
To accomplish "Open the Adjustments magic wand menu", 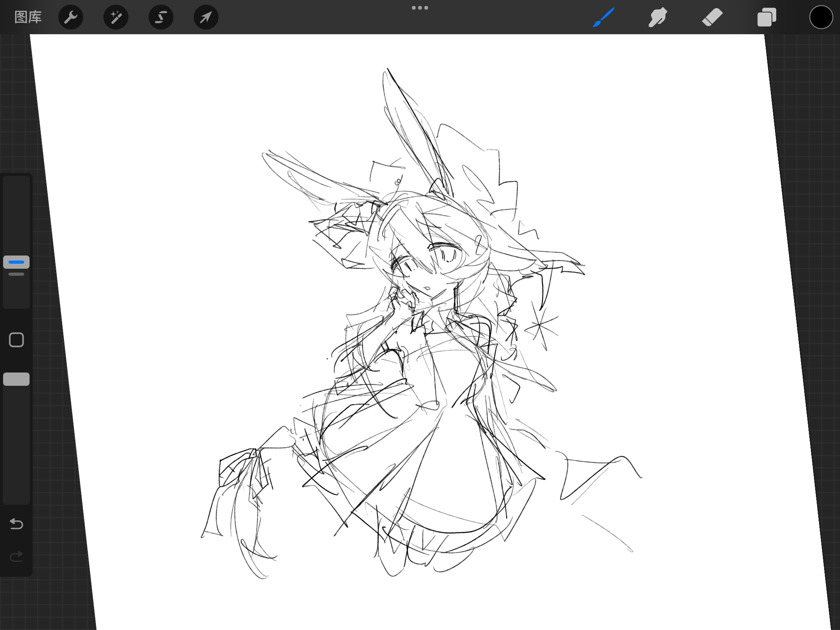I will pos(116,17).
